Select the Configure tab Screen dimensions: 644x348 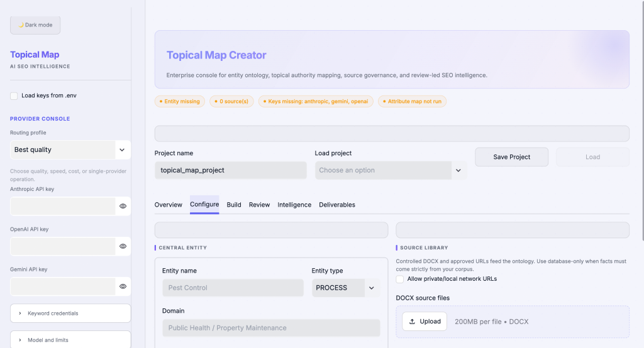(204, 204)
